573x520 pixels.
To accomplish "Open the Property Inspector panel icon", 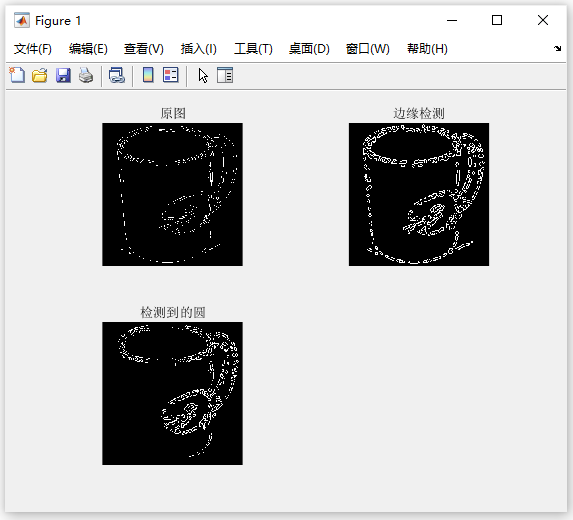I will (x=225, y=75).
